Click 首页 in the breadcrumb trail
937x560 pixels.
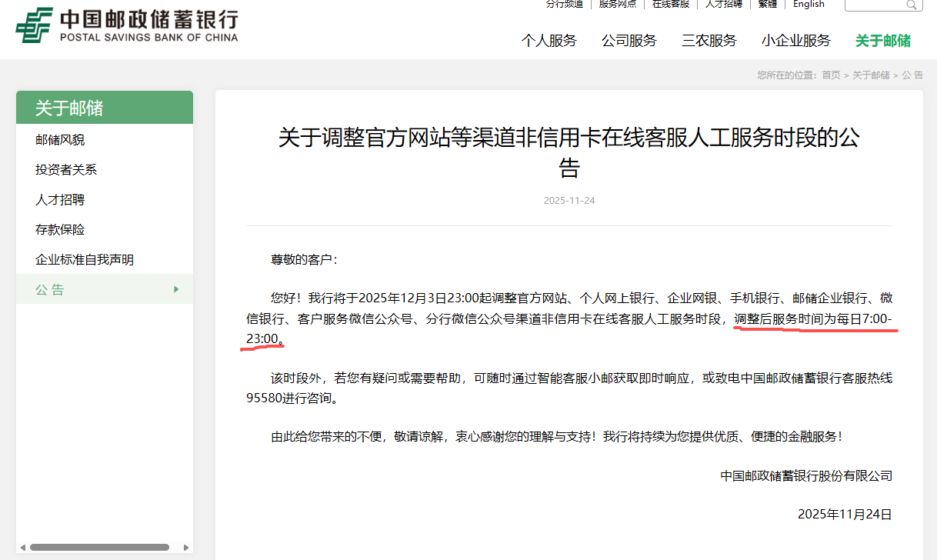point(829,75)
